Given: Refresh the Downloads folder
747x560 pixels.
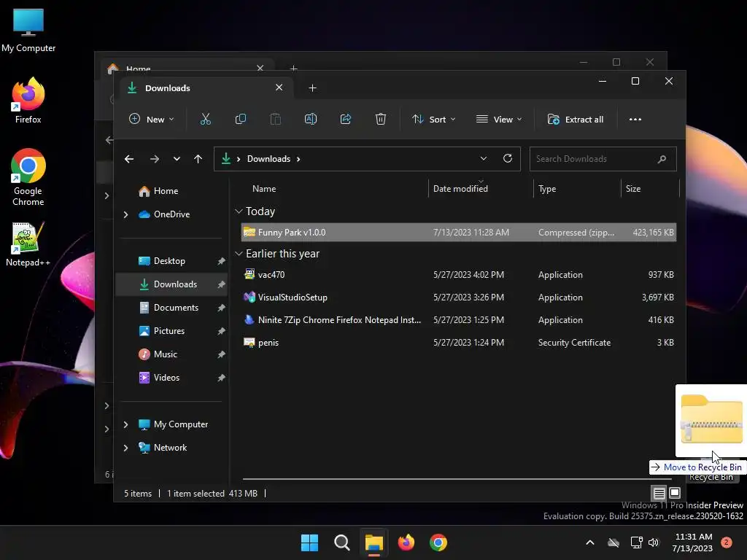Looking at the screenshot, I should 508,158.
